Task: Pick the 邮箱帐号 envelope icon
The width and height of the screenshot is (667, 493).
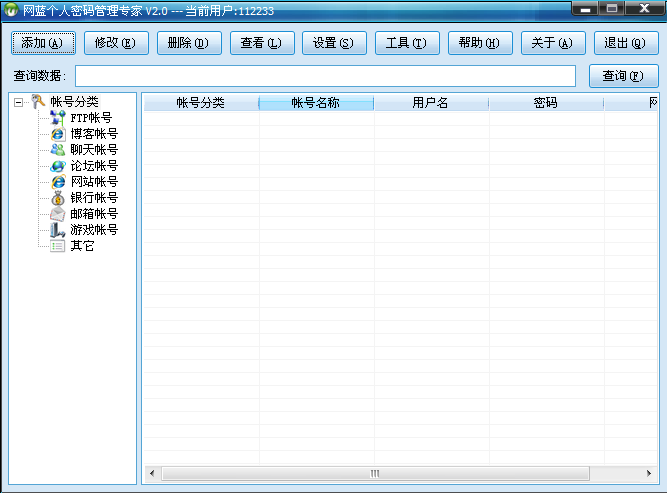Action: (57, 214)
